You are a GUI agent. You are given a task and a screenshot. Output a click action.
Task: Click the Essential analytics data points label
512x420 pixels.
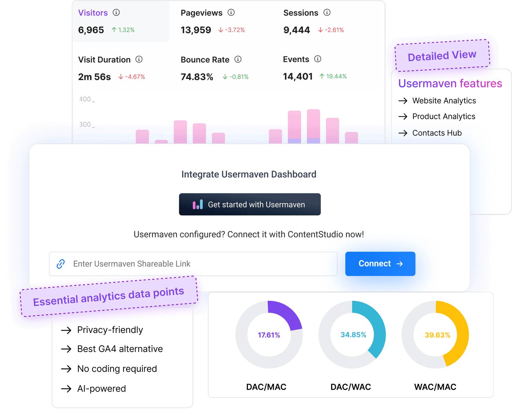(109, 296)
